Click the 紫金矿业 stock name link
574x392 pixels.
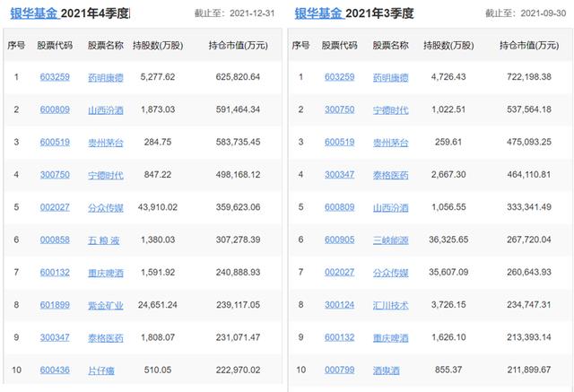(x=106, y=306)
